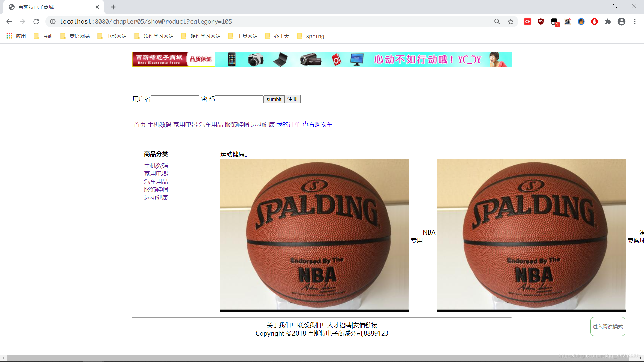Viewport: 644px width, 362px height.
Task: Go to 首页 in the nav bar
Action: [x=140, y=124]
